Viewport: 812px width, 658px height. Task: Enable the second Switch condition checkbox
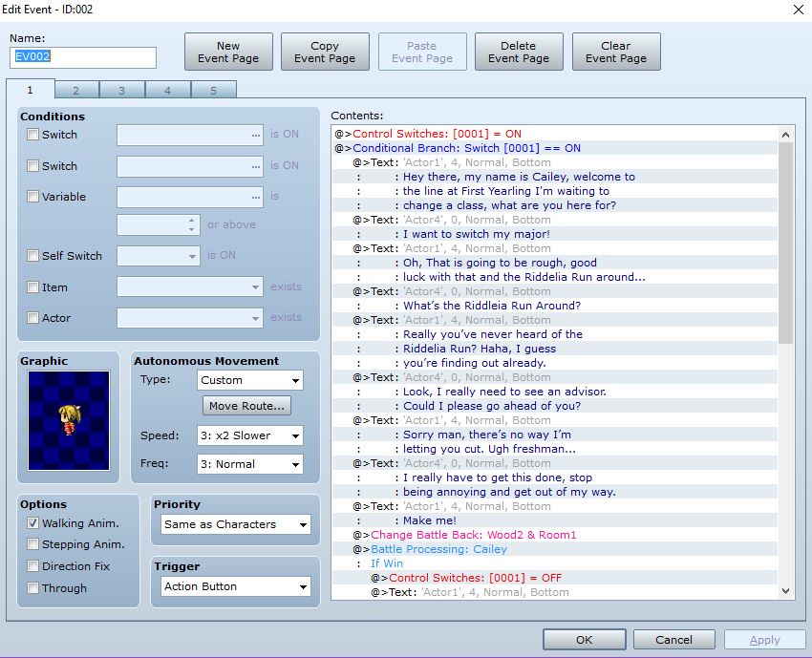click(x=32, y=165)
